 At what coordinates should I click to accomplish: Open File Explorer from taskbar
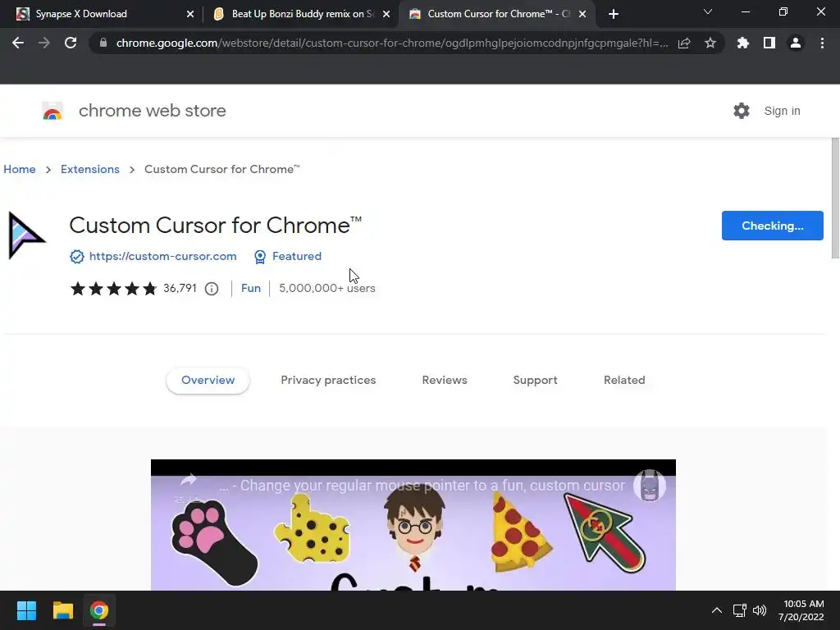62,610
